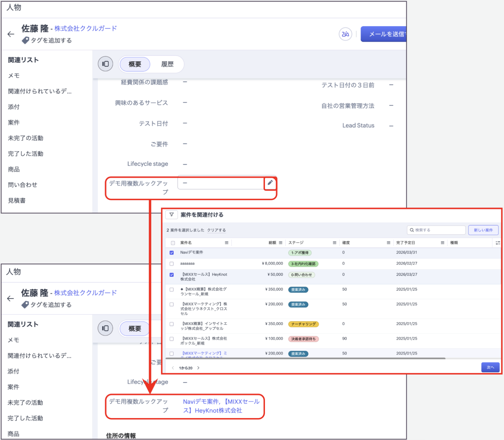The image size is (504, 440).
Task: Toggle the select-all checkbox beside 案件名 header
Action: 173,243
